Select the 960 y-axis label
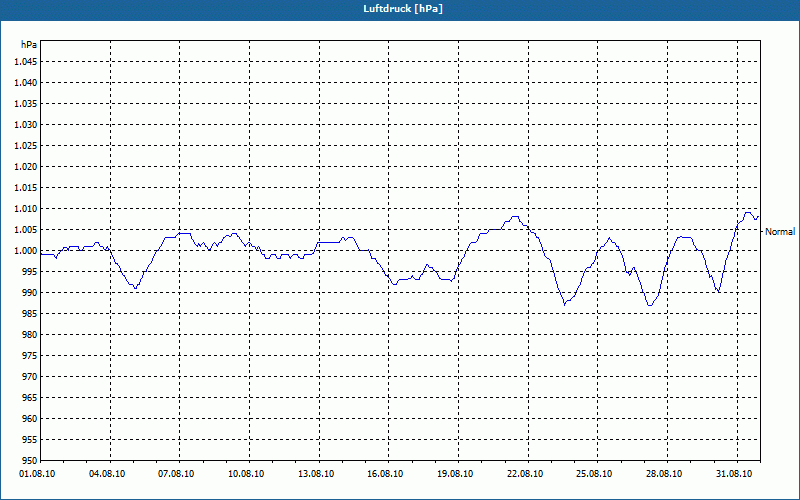800x500 pixels. point(30,419)
